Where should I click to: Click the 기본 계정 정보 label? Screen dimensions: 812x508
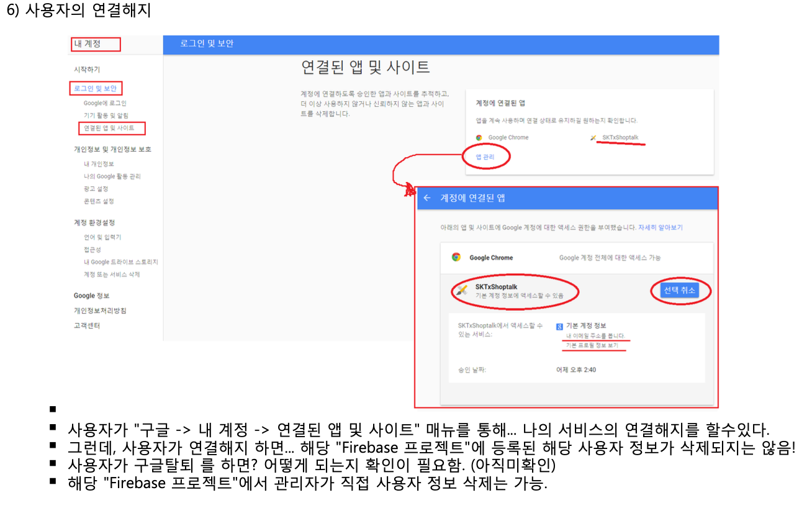[586, 326]
